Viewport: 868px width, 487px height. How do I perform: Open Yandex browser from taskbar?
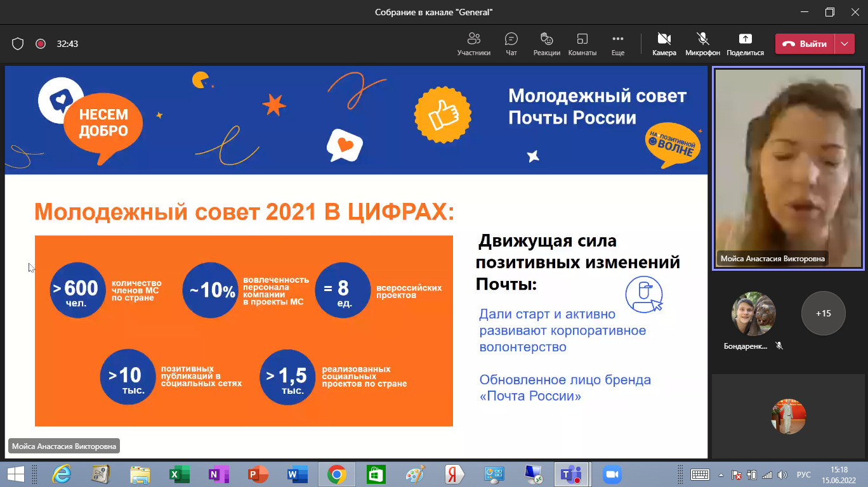[454, 474]
